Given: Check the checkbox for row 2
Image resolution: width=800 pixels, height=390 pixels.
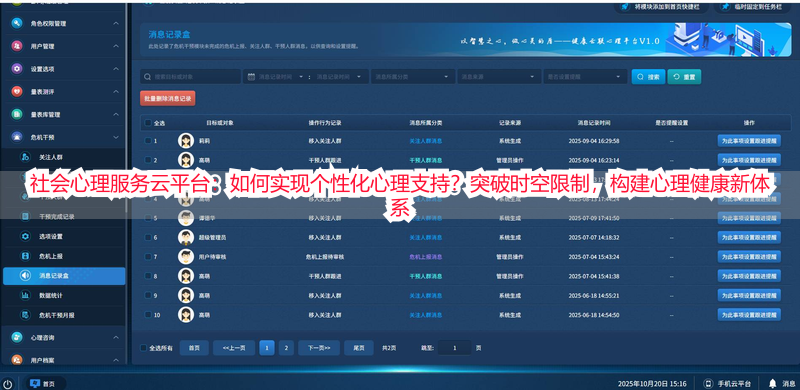Looking at the screenshot, I should [x=148, y=160].
